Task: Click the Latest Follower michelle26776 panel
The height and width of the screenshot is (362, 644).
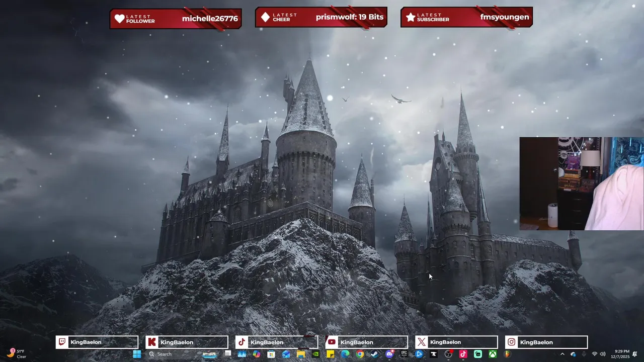Action: point(176,18)
